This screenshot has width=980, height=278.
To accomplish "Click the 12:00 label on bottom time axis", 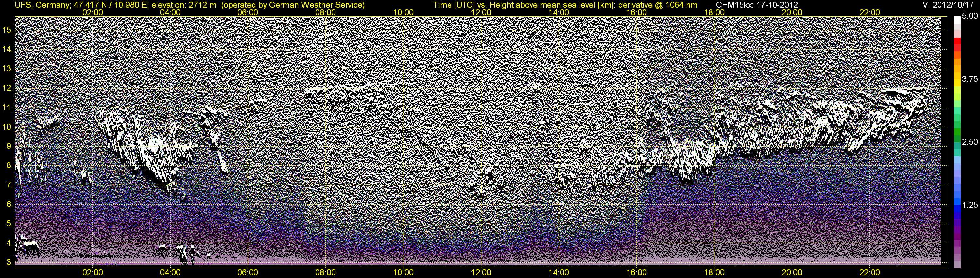I will (x=481, y=273).
